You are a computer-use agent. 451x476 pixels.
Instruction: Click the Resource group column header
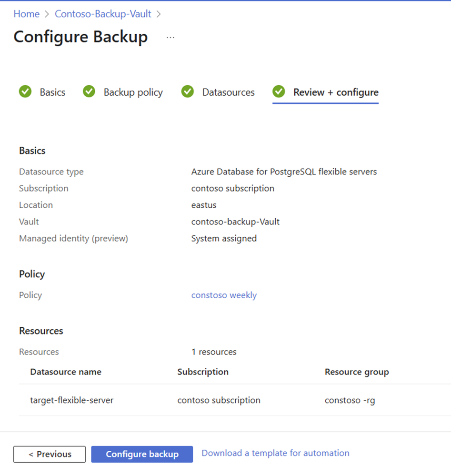pos(357,372)
